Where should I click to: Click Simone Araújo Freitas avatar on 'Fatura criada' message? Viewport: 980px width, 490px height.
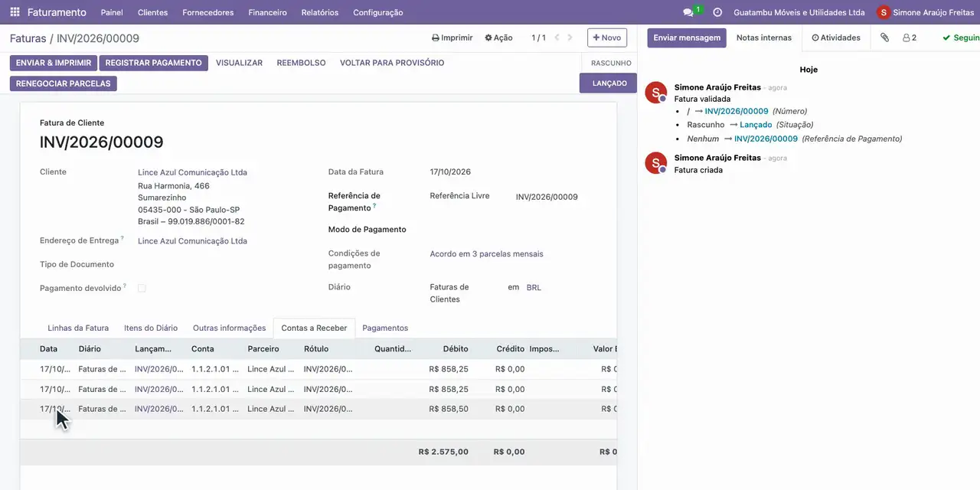point(656,163)
